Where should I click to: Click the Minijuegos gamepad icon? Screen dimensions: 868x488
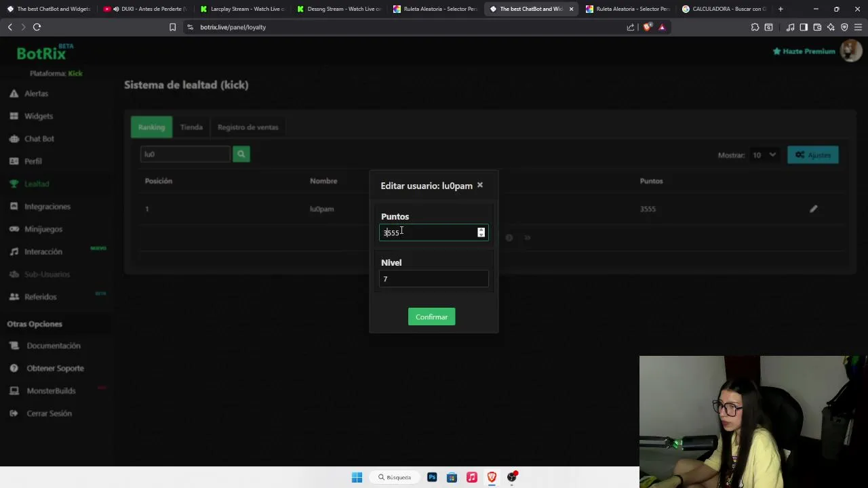click(x=14, y=229)
